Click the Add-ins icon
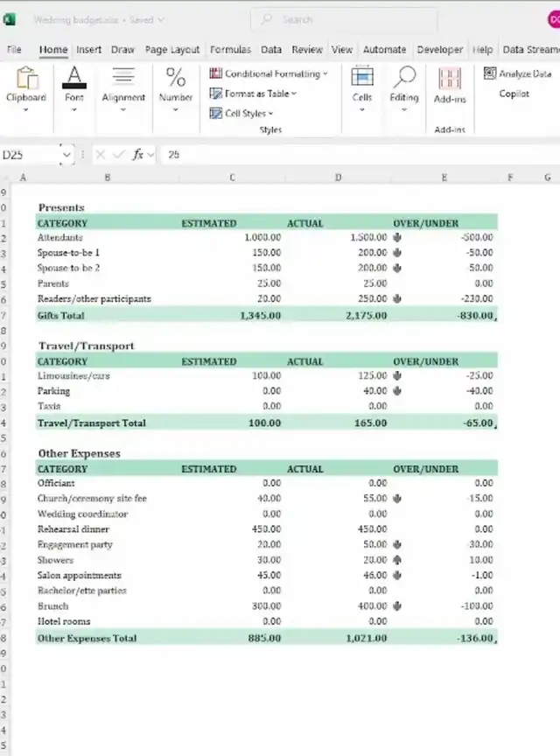 (450, 86)
